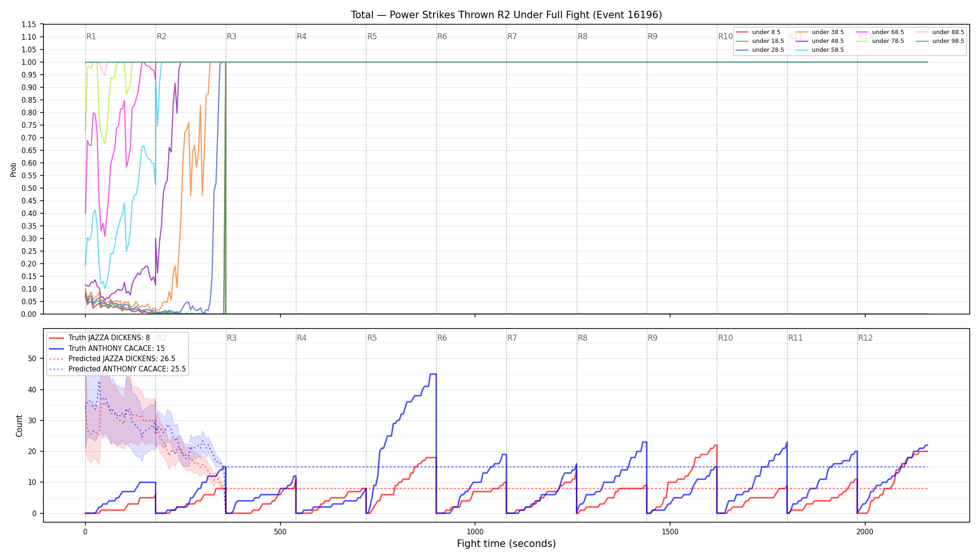This screenshot has width=980, height=560.
Task: Select the R3 round label in the probability plot
Action: point(232,36)
